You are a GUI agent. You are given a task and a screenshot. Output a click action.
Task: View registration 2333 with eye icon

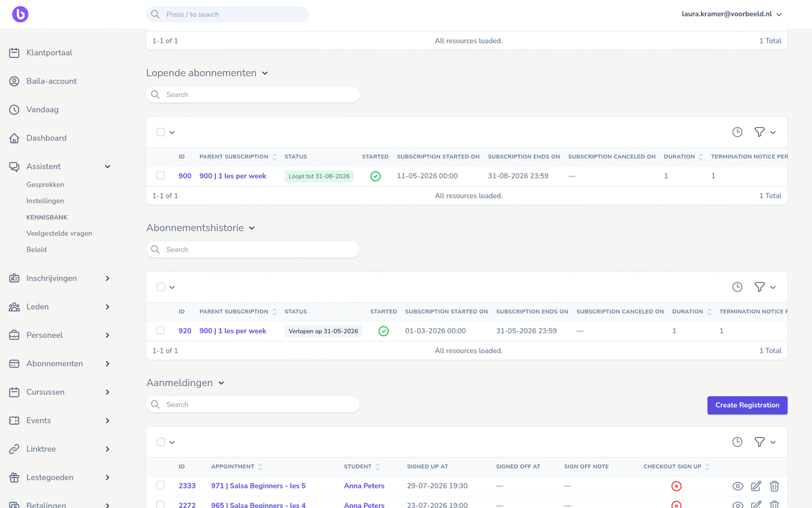[738, 486]
